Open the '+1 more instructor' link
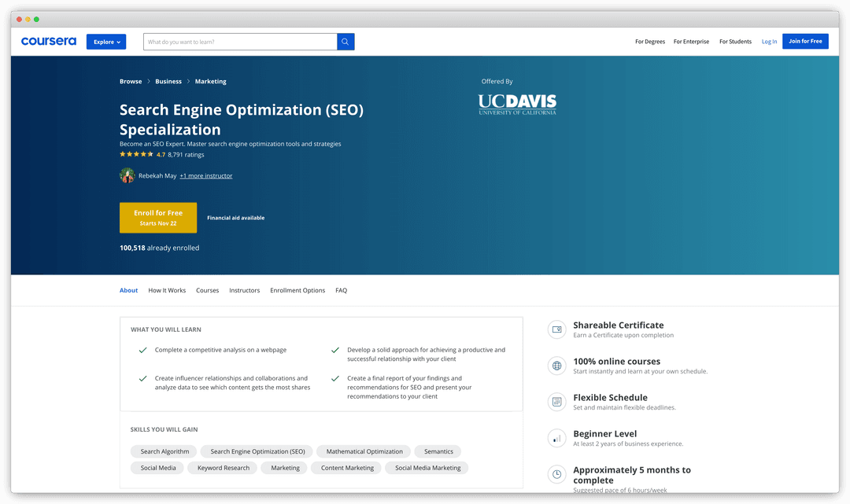 coord(206,176)
